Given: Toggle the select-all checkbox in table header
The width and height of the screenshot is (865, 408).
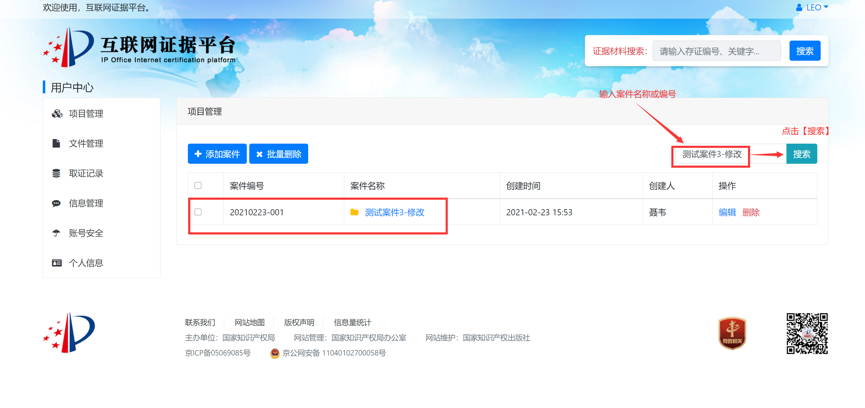Looking at the screenshot, I should click(198, 186).
